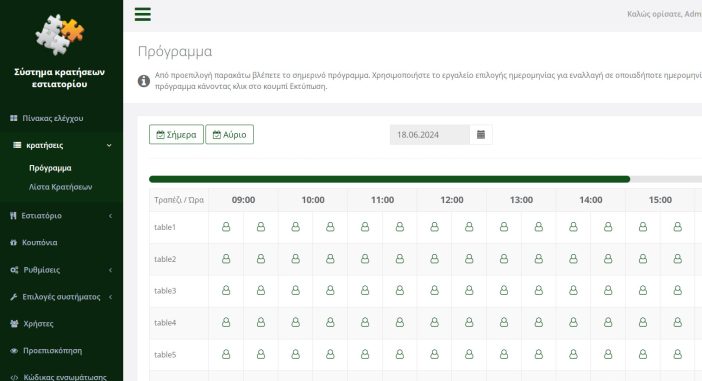Book table2 first slot at 14:00
702x381 pixels.
tap(573, 259)
